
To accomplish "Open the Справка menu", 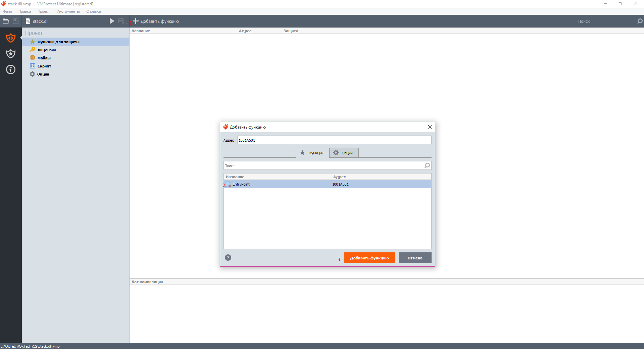I will point(93,11).
